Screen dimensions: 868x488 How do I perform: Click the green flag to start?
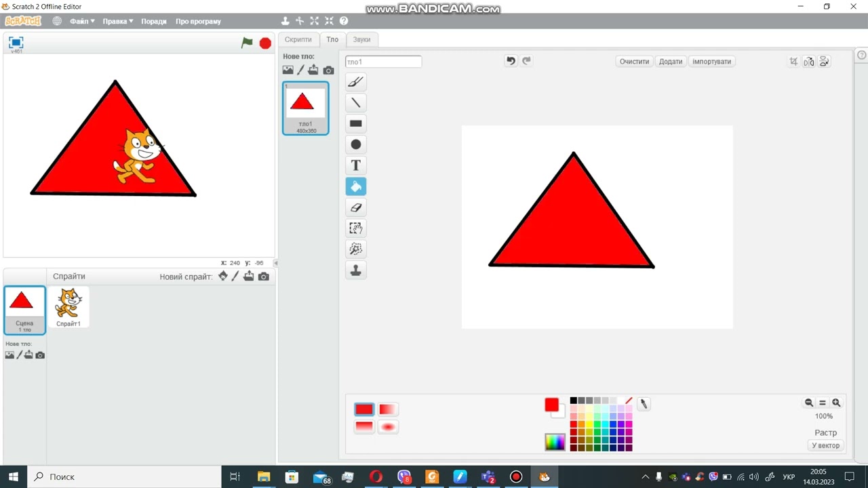pos(247,43)
